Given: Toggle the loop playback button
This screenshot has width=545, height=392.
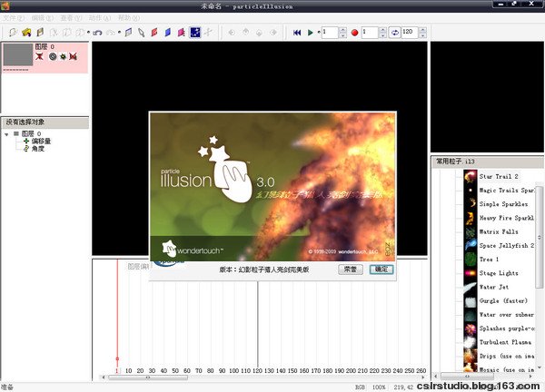Looking at the screenshot, I should click(x=394, y=33).
